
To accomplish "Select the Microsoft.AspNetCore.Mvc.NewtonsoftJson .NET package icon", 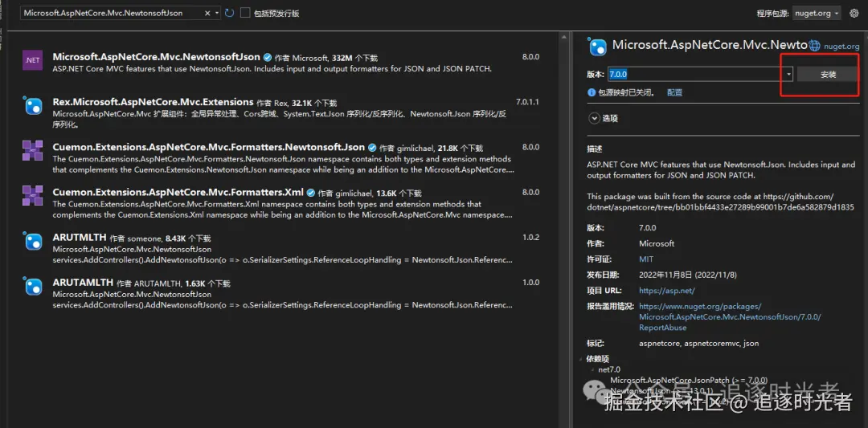I will point(33,59).
